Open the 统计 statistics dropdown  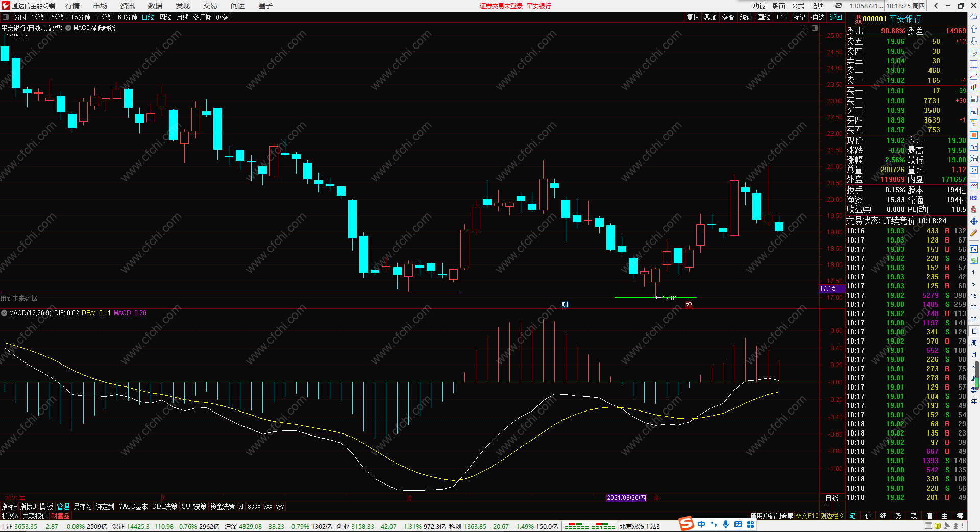pos(746,17)
